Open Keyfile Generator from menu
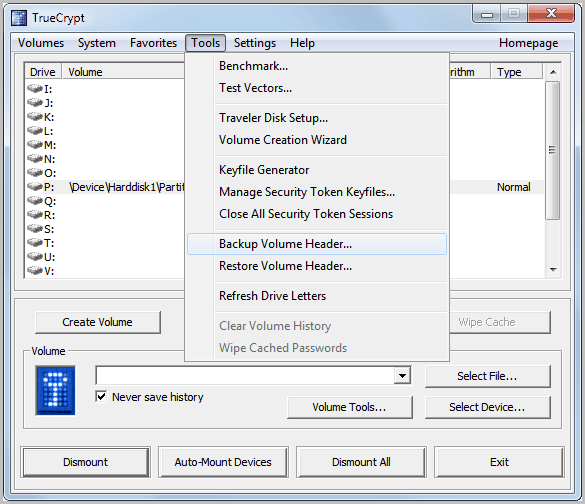This screenshot has height=504, width=585. pos(317,170)
